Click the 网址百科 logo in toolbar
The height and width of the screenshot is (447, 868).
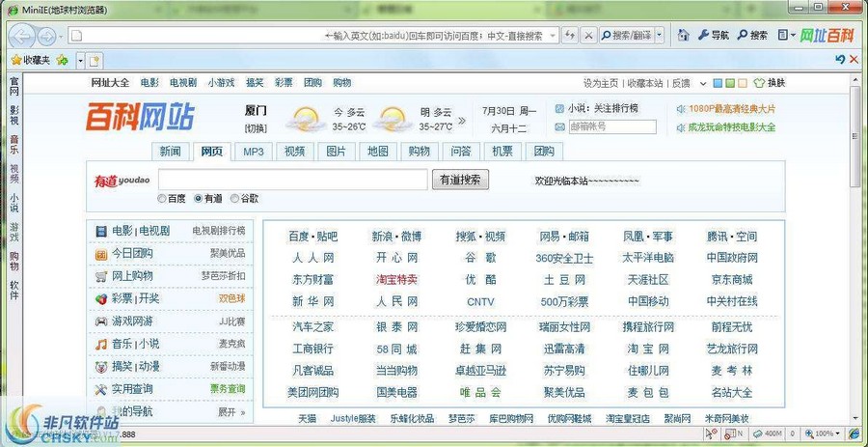(827, 35)
